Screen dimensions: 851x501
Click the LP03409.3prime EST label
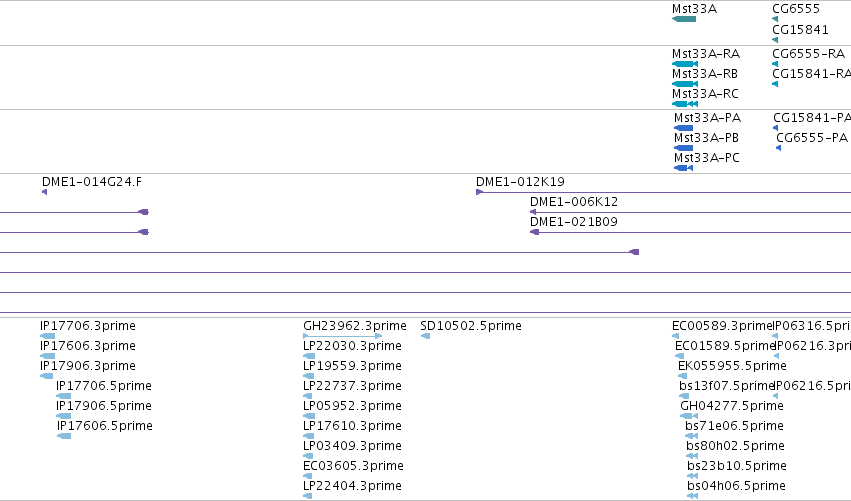tap(352, 446)
